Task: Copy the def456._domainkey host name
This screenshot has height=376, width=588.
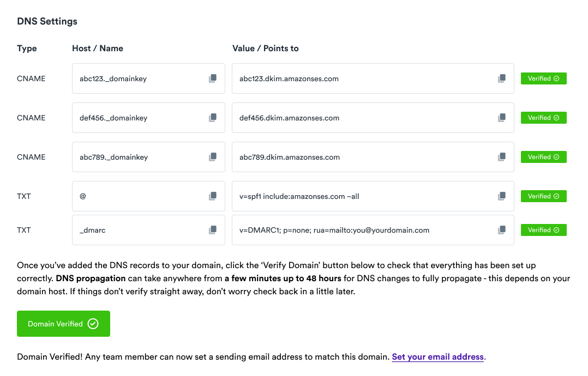Action: (x=213, y=118)
